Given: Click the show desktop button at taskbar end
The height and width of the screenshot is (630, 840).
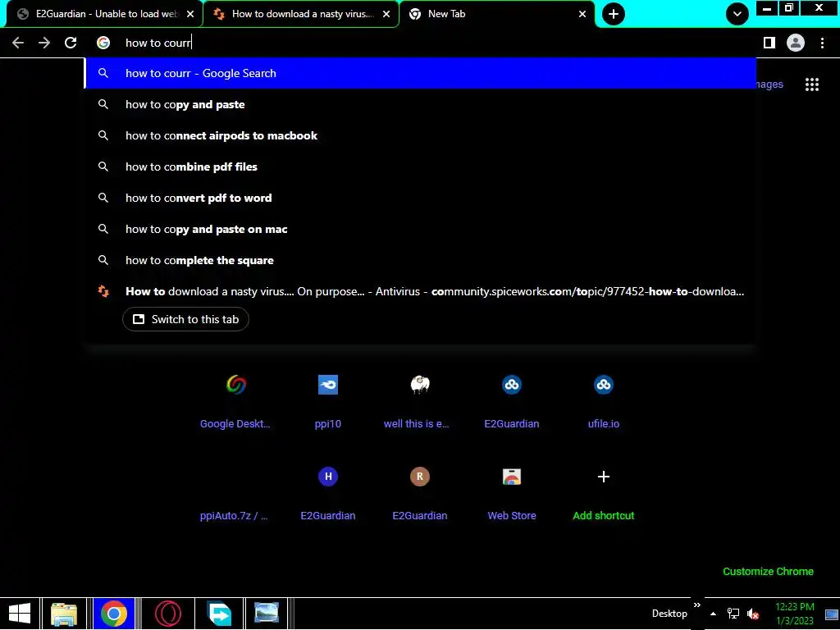Looking at the screenshot, I should click(832, 614).
